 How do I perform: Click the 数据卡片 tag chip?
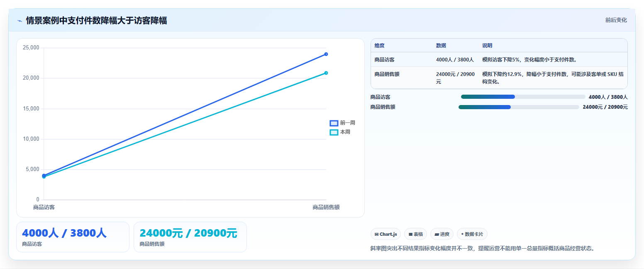click(472, 234)
